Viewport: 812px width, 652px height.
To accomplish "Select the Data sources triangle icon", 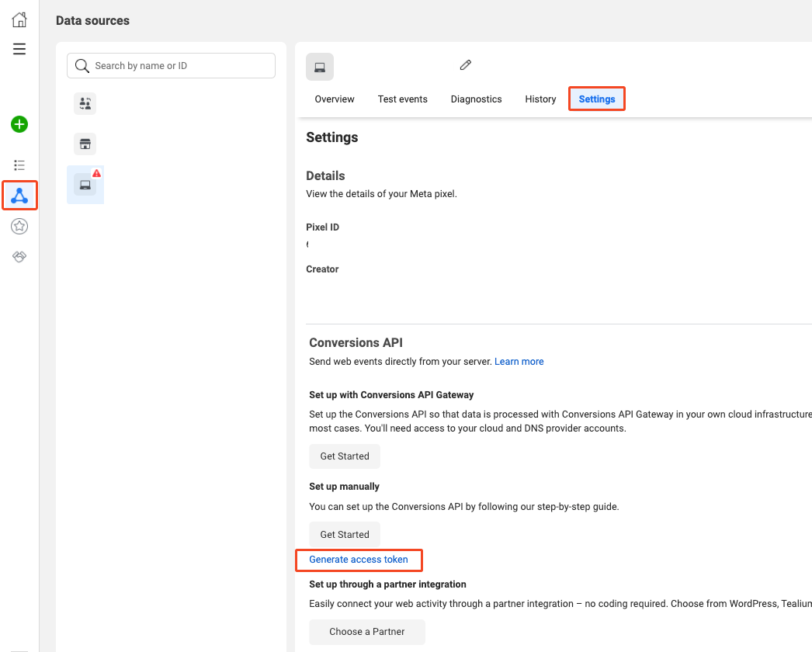I will point(19,196).
